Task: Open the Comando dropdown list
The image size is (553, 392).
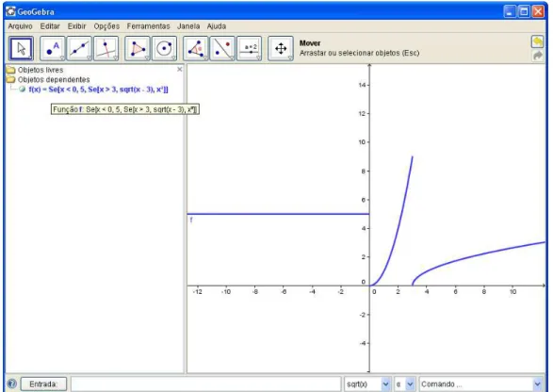Action: pos(537,384)
